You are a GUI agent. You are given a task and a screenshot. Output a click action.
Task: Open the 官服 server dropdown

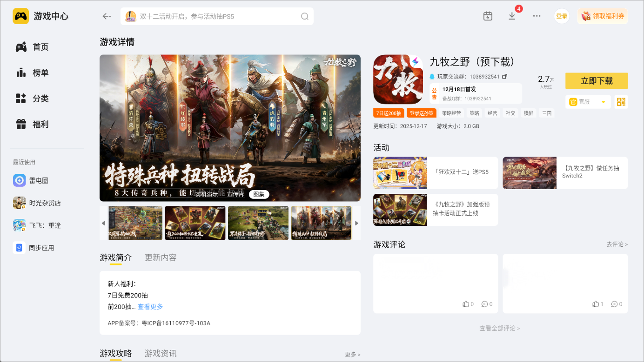(588, 102)
